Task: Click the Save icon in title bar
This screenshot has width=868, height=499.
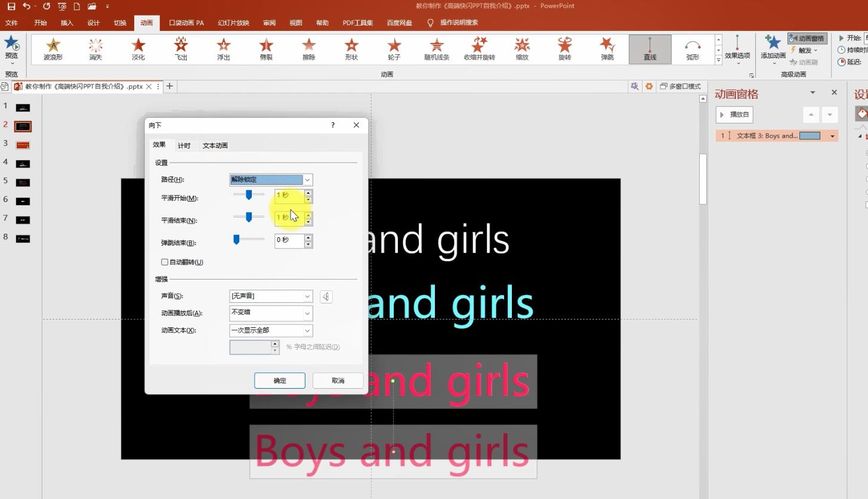Action: coord(11,7)
